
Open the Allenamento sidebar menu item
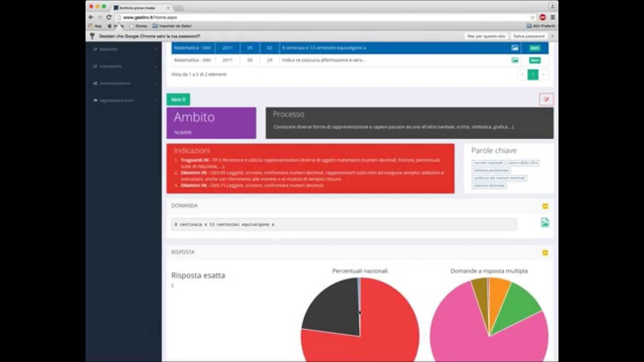[x=124, y=66]
